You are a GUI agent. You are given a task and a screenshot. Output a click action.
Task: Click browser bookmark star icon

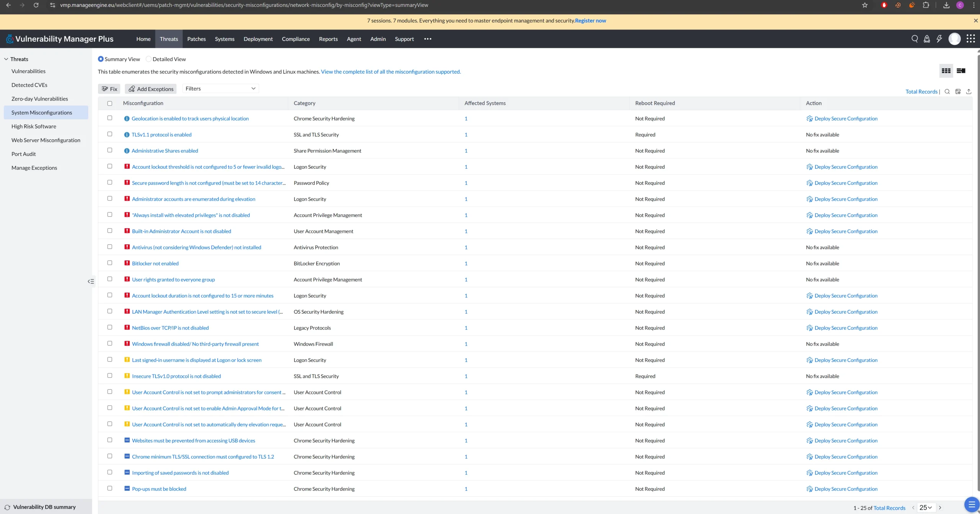pyautogui.click(x=865, y=5)
